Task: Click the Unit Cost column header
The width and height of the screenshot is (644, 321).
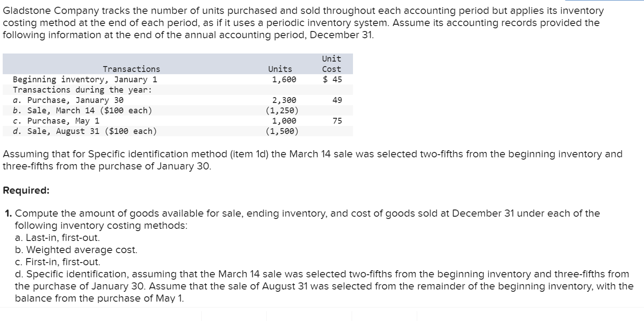Action: pyautogui.click(x=331, y=64)
